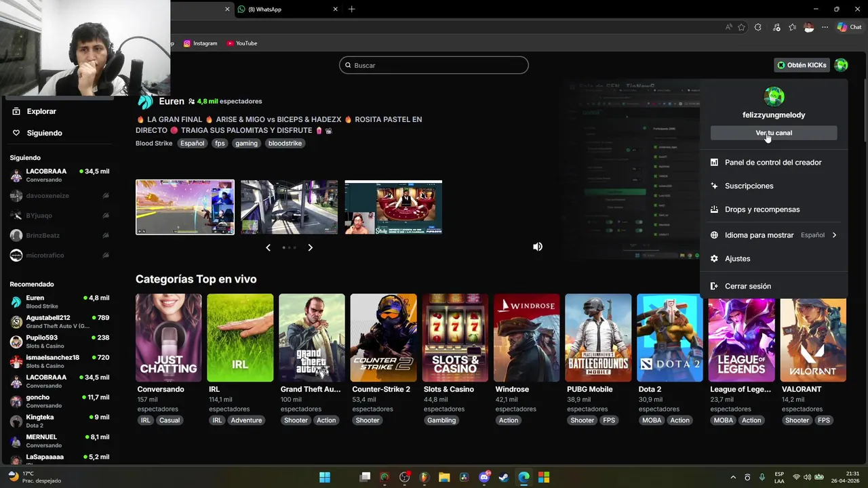Open Drops y recompensas
The image size is (868, 488).
click(774, 209)
